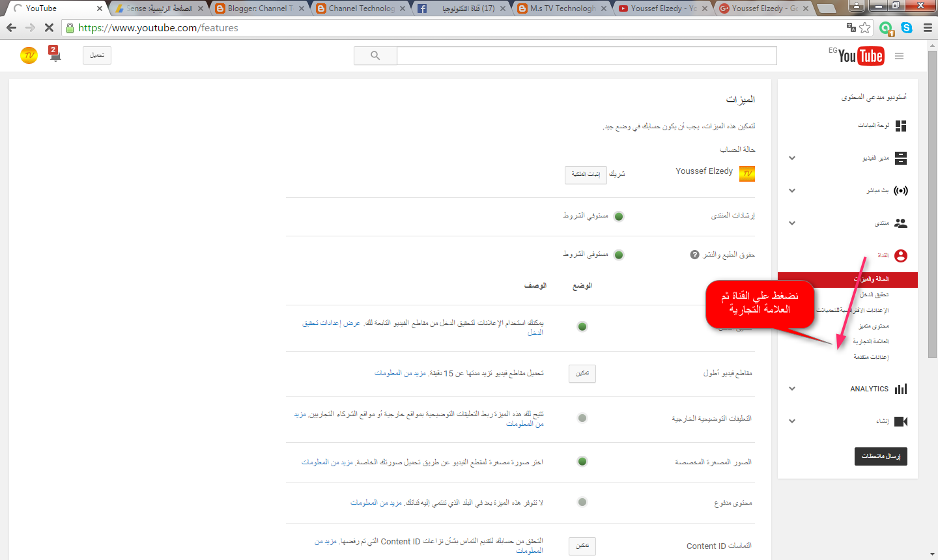This screenshot has height=560, width=938.
Task: Click the Youssef Elzedy channel name text
Action: (704, 171)
